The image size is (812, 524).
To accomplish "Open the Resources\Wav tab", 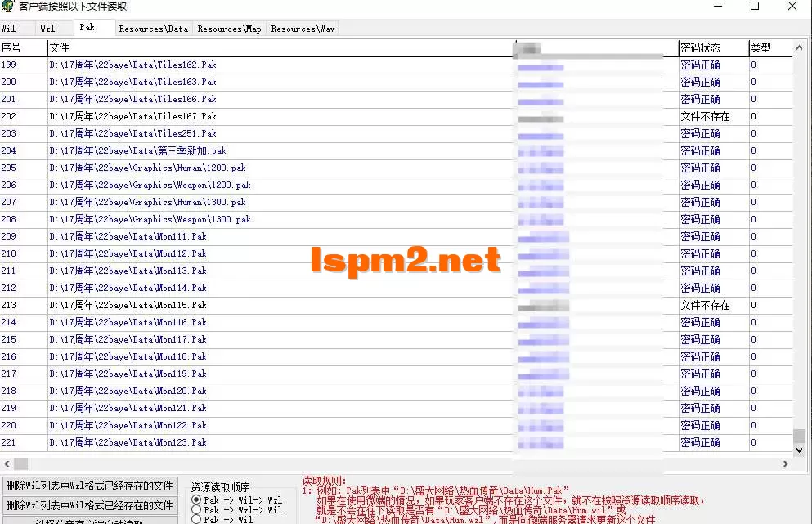I will 303,29.
